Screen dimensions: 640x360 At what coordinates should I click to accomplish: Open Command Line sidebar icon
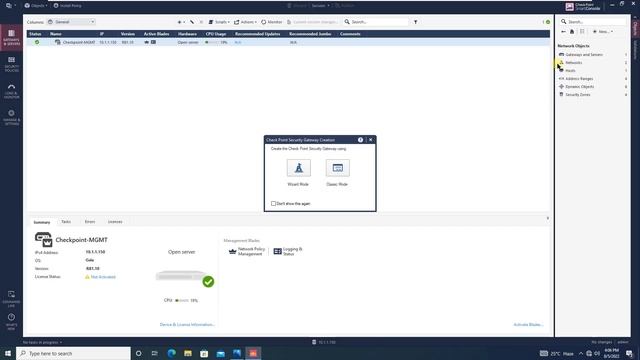[11, 299]
